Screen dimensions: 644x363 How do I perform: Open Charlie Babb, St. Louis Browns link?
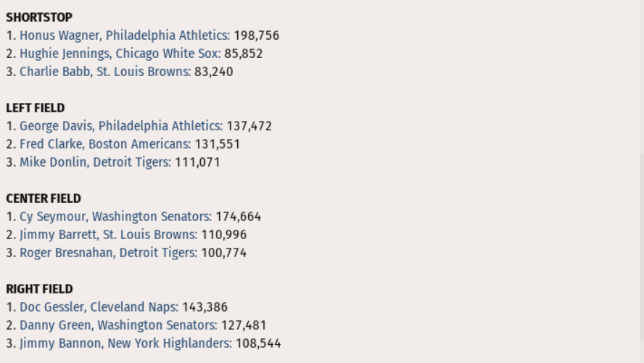pos(105,72)
